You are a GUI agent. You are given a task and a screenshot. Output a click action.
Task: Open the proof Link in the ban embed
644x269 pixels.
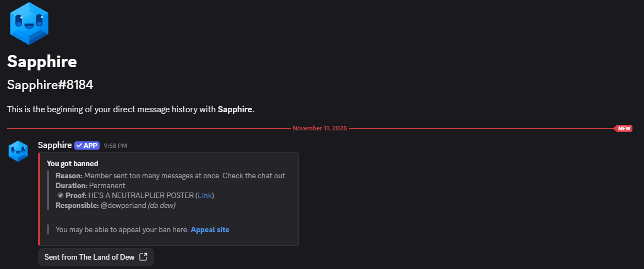pyautogui.click(x=204, y=195)
